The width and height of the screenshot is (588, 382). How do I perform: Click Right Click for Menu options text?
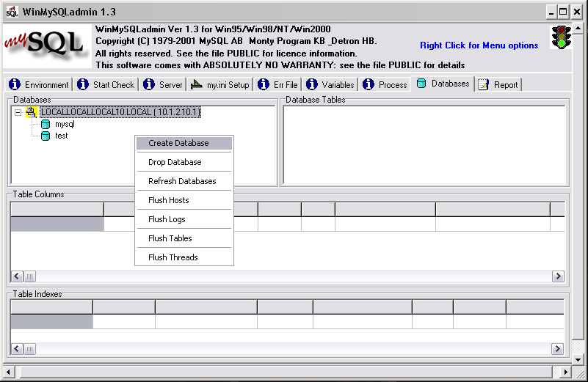pos(479,45)
